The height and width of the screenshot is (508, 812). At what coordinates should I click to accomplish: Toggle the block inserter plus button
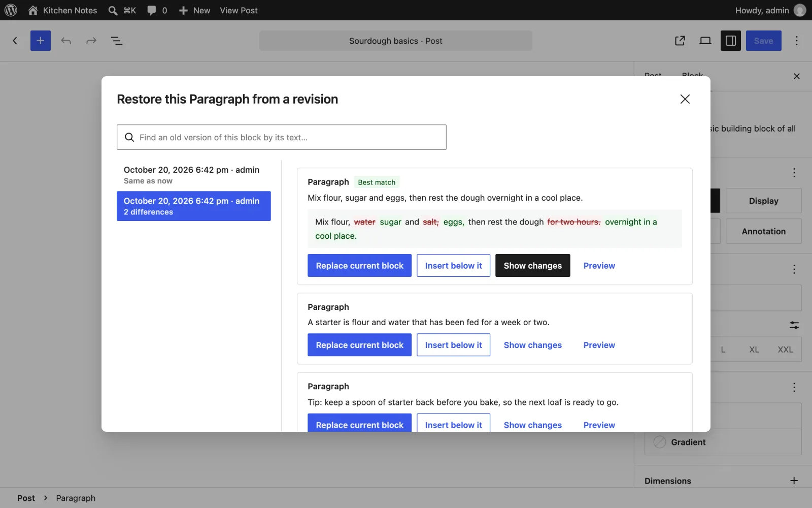click(x=41, y=41)
